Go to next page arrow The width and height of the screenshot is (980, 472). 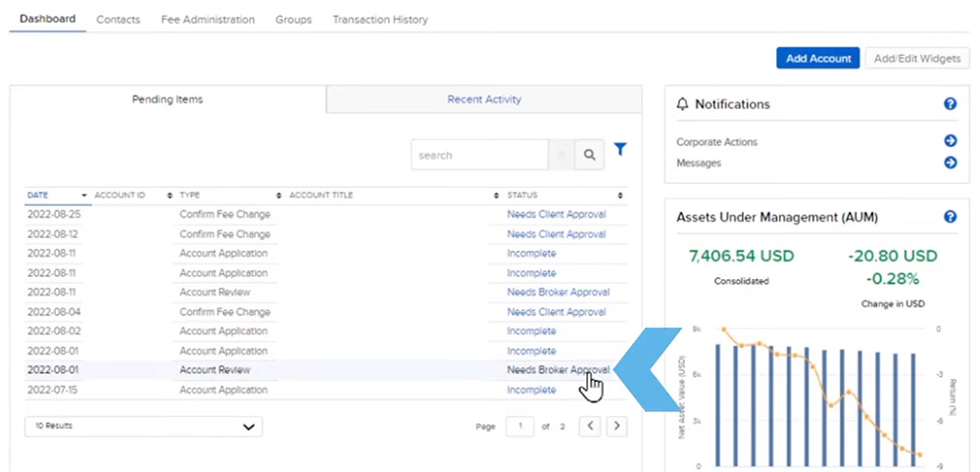[x=616, y=426]
